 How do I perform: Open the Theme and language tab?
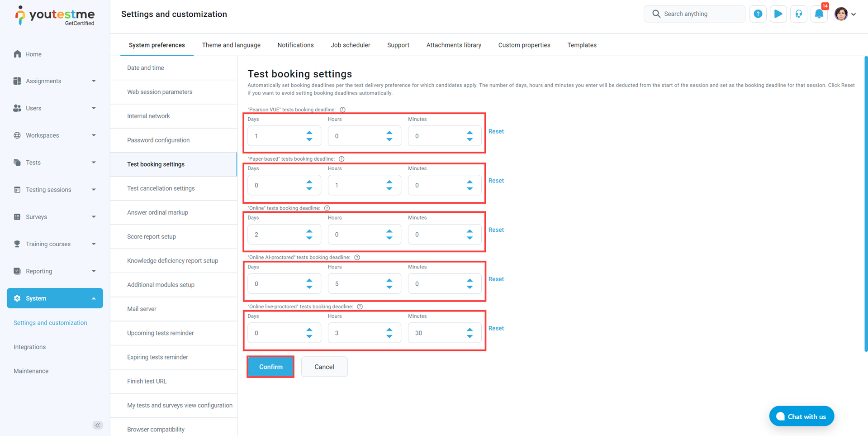231,45
